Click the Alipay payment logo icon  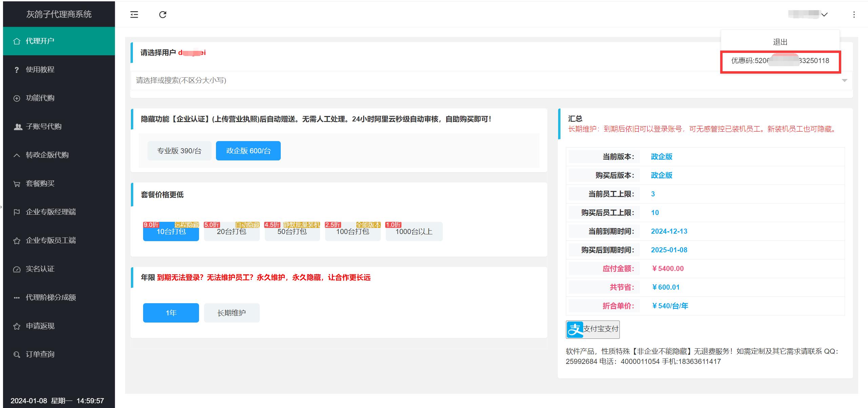point(575,329)
